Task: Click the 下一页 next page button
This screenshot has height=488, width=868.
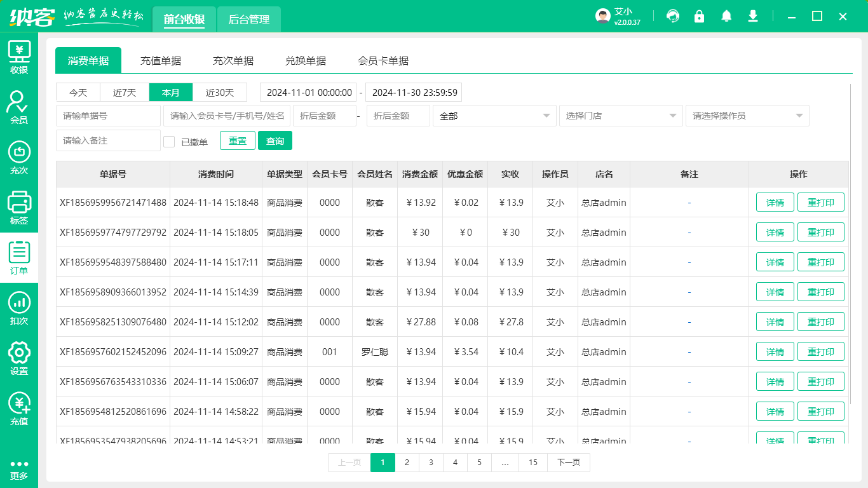Action: (569, 463)
